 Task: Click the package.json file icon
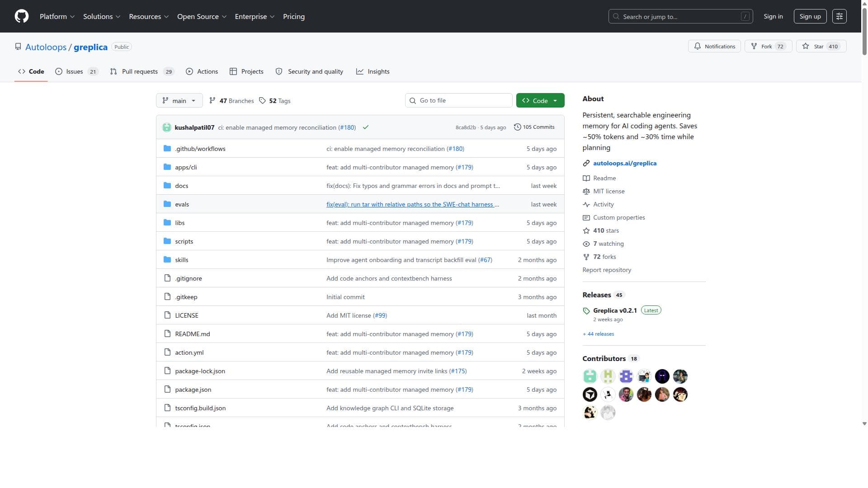point(167,389)
